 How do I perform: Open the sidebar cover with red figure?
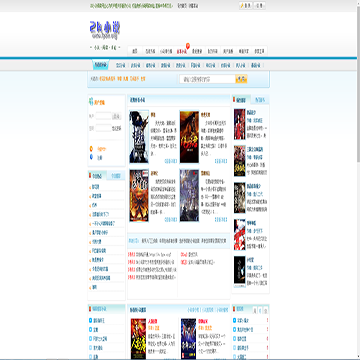coord(239,124)
